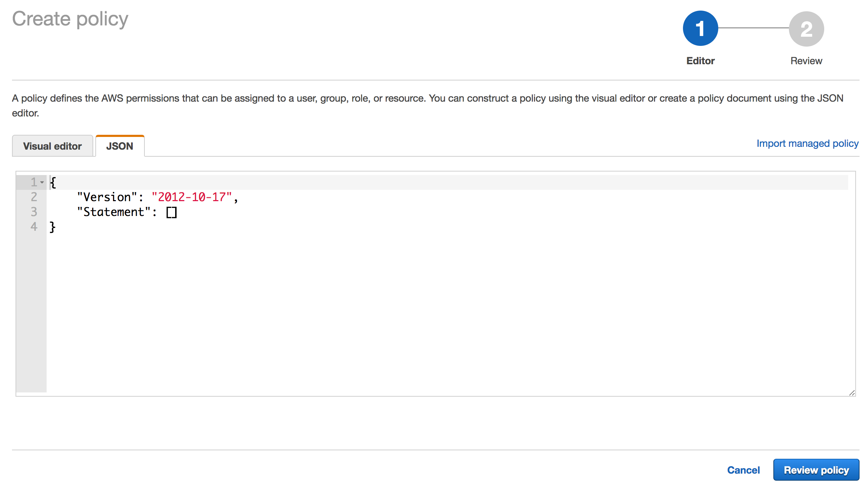The image size is (868, 487).
Task: Click the step 1 Editor circle icon
Action: 700,29
